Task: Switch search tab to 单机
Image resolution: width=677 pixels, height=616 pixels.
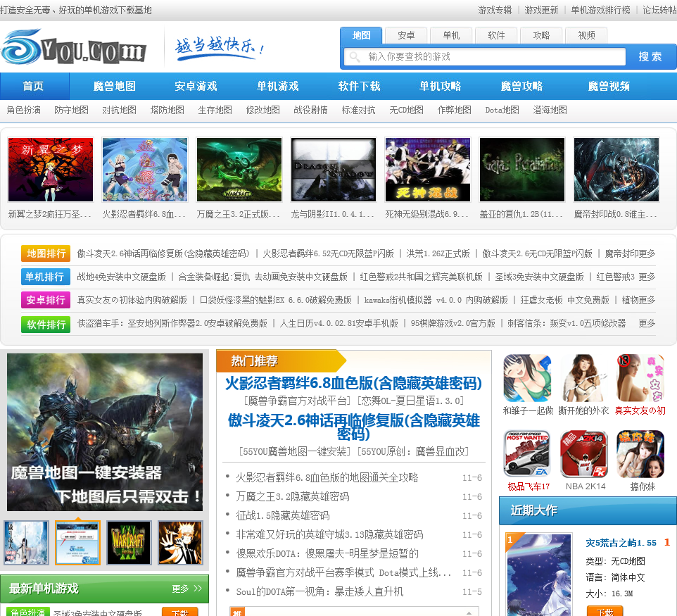Action: tap(451, 35)
